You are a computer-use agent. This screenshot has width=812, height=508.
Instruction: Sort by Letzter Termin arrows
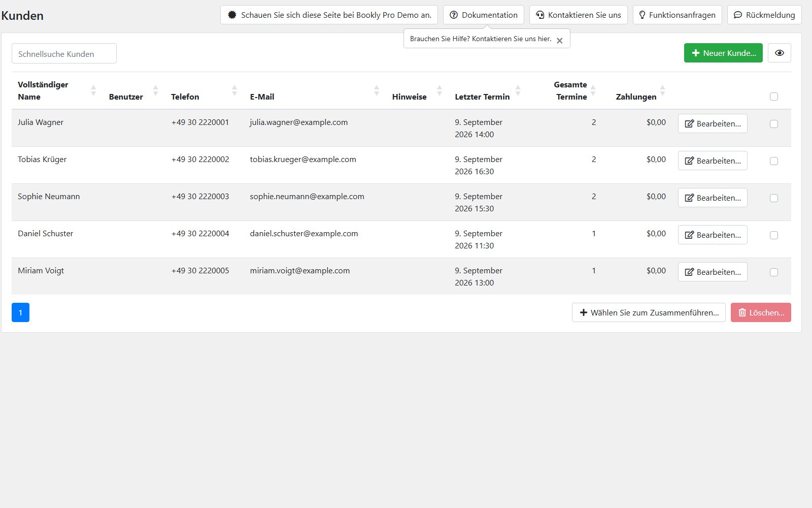[518, 90]
